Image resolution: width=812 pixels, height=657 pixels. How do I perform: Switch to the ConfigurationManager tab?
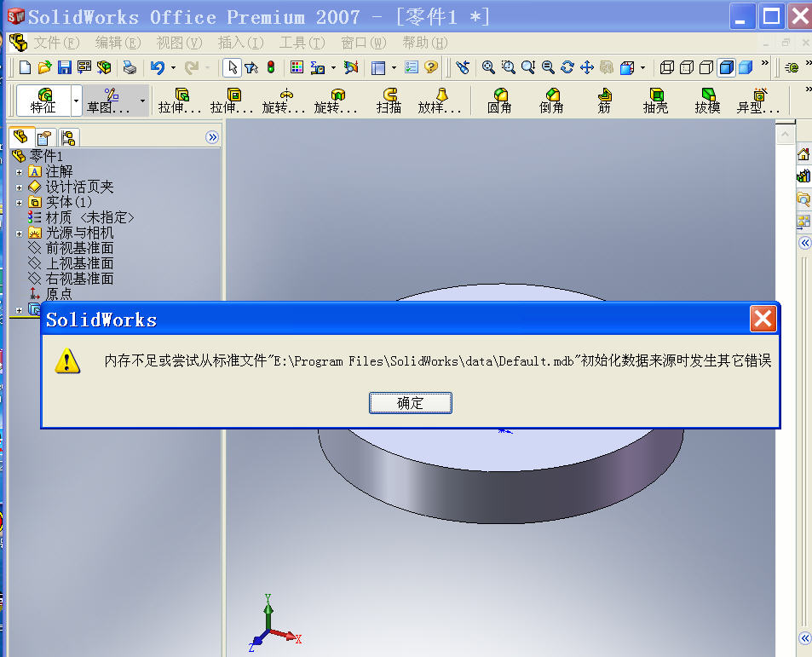pos(68,138)
